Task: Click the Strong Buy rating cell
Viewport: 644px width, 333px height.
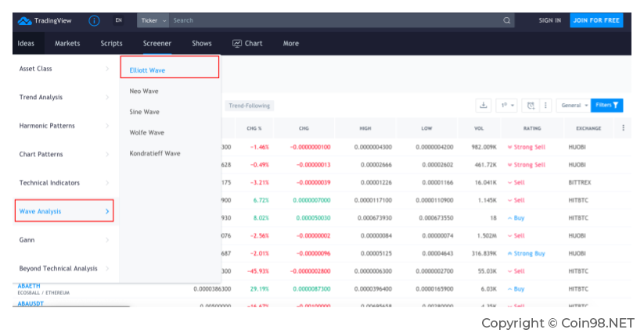Action: [x=526, y=254]
